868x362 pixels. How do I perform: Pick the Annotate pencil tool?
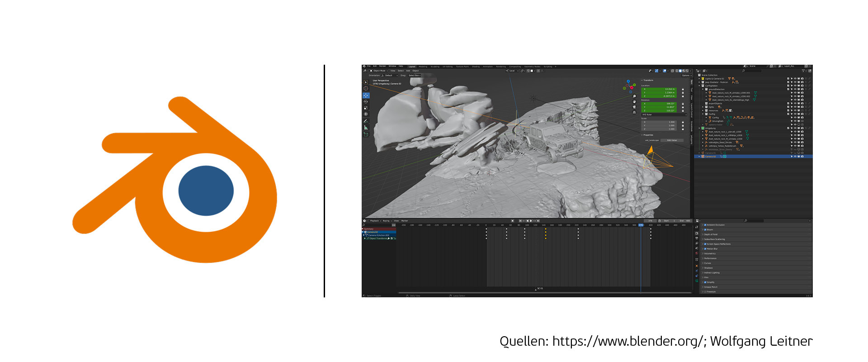(x=366, y=121)
